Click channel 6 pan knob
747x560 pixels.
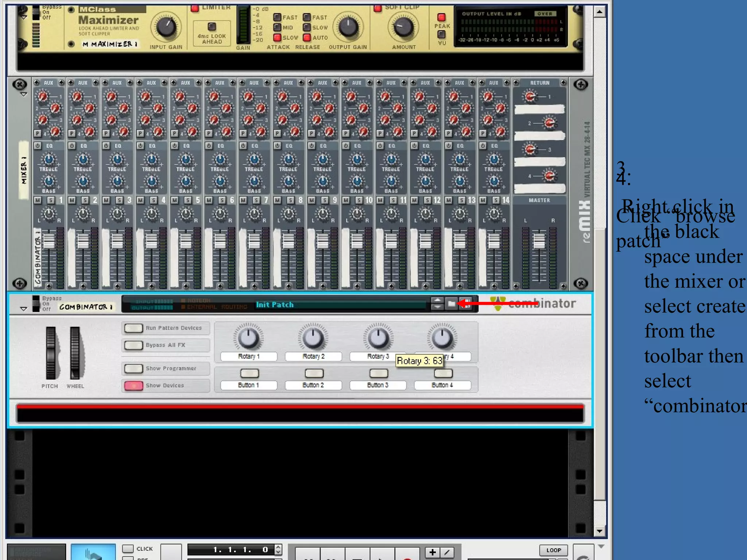coord(220,214)
